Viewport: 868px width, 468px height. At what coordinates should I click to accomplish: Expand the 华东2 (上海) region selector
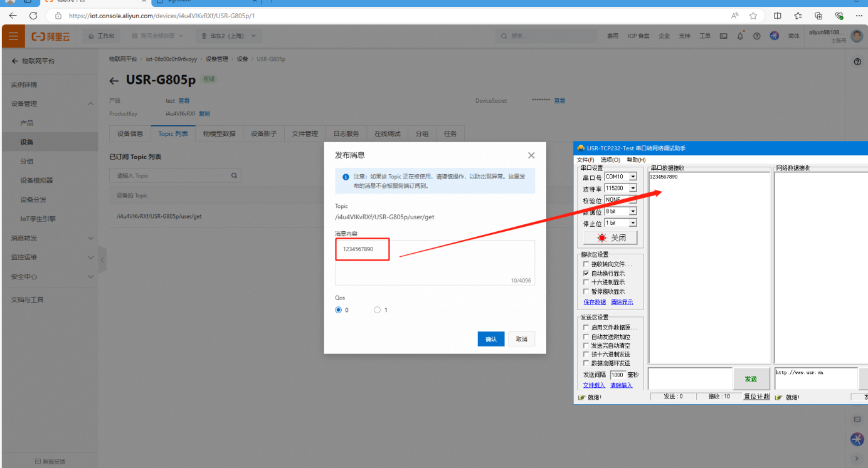pos(229,36)
